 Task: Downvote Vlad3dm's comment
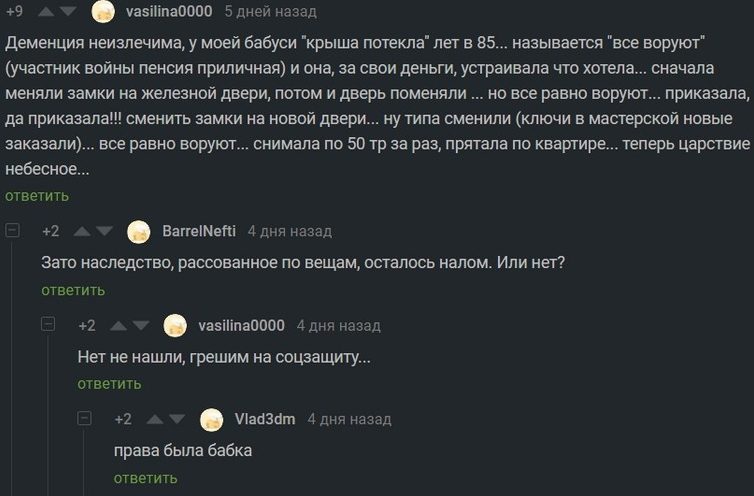[177, 419]
